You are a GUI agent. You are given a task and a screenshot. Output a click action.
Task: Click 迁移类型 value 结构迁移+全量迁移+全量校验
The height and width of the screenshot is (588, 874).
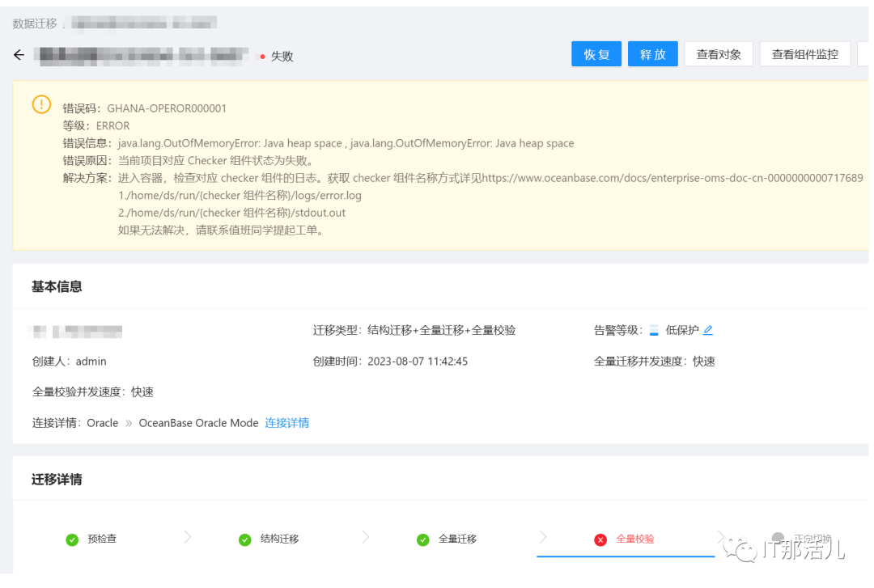click(442, 331)
